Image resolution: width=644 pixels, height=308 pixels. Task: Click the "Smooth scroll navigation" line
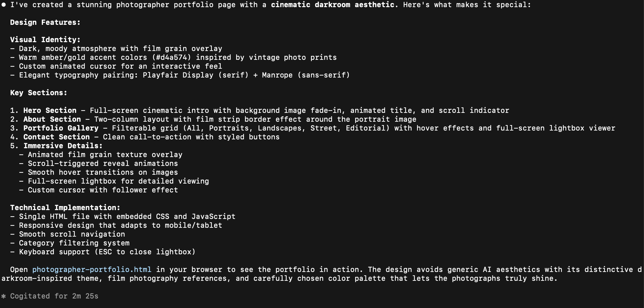[72, 234]
